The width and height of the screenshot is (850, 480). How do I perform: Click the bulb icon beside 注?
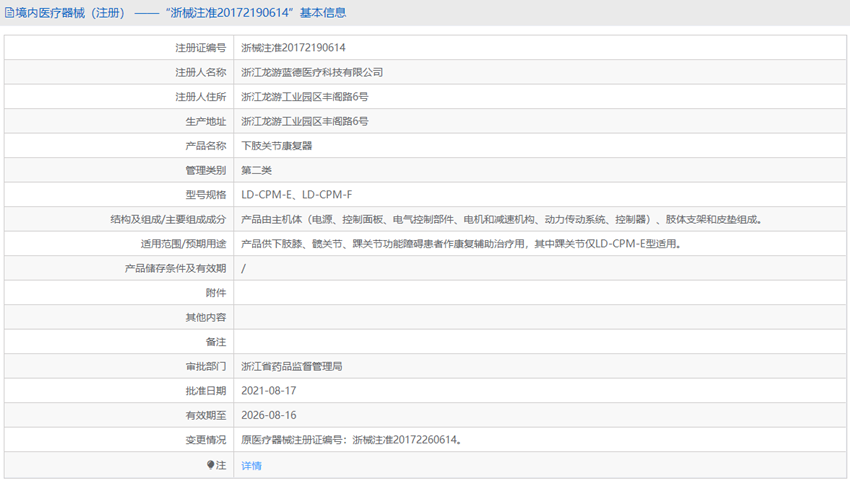210,465
